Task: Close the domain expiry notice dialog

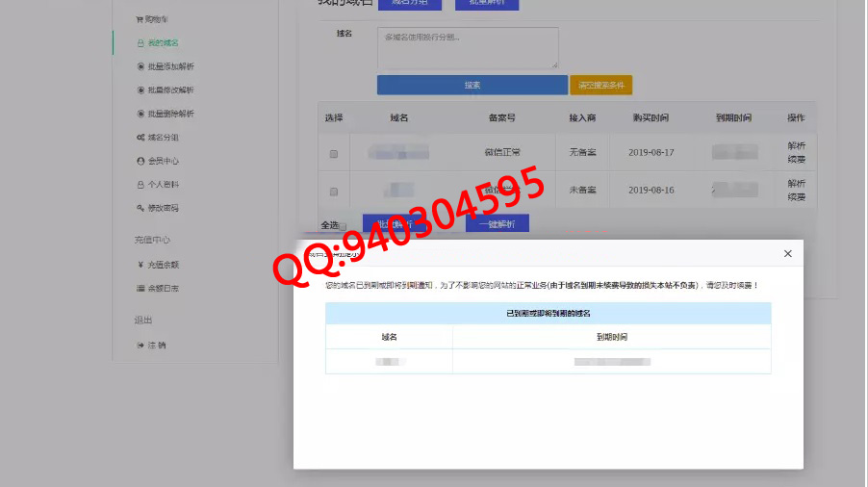Action: click(x=787, y=254)
